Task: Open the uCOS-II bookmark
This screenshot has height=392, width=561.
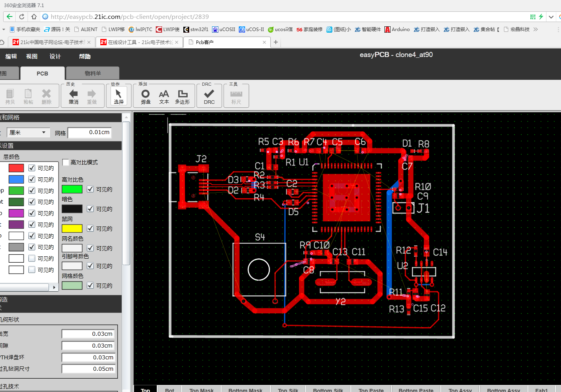Action: point(251,29)
